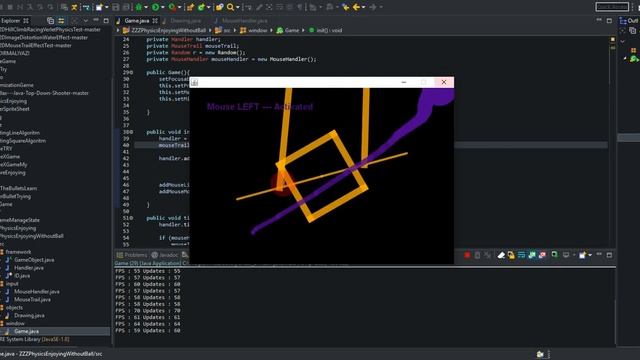Open the Search dropdown arrow
This screenshot has height=360, width=640.
pyautogui.click(x=238, y=7)
